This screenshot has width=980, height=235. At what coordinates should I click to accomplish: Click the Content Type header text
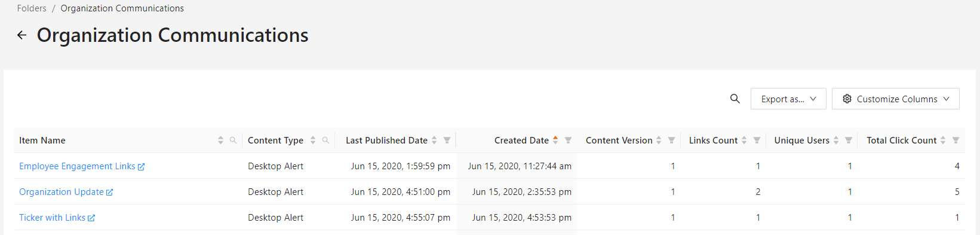275,141
